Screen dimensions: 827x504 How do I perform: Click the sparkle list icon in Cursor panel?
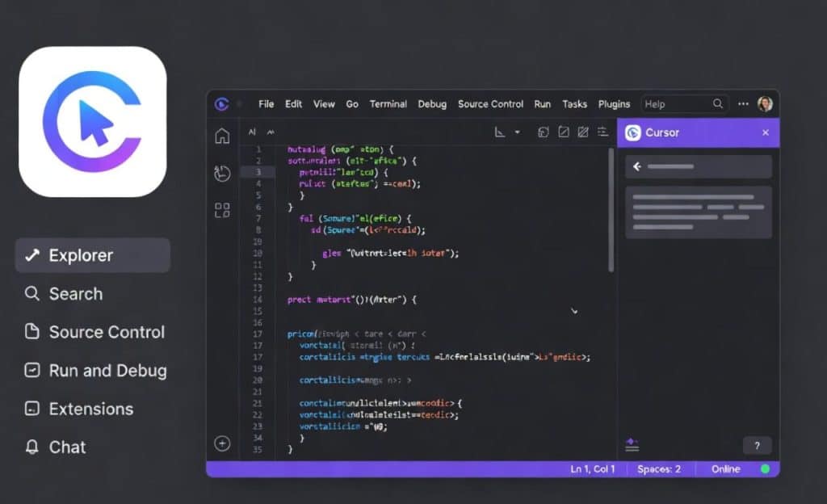point(632,445)
